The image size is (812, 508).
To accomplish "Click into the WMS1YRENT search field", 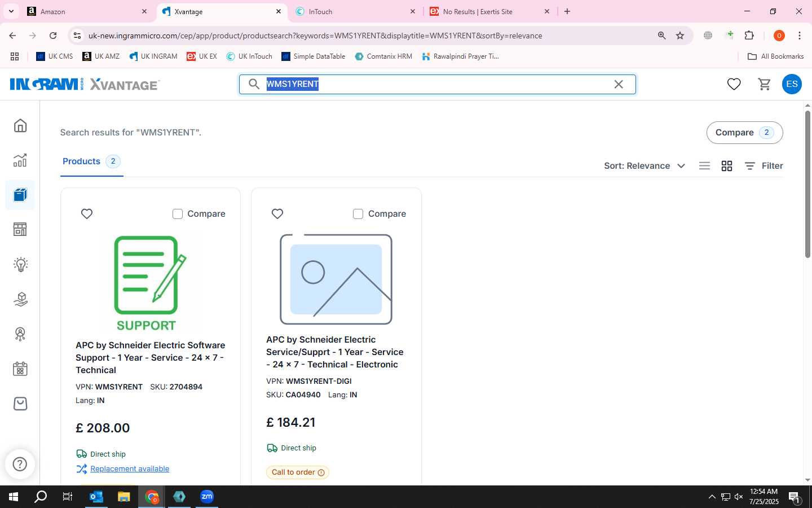I will tap(438, 84).
